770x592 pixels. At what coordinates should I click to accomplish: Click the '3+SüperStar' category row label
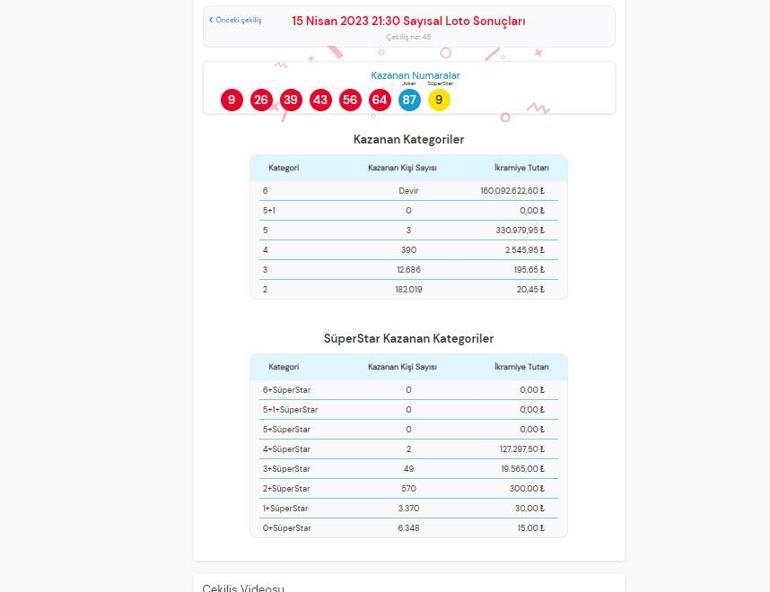(x=287, y=469)
